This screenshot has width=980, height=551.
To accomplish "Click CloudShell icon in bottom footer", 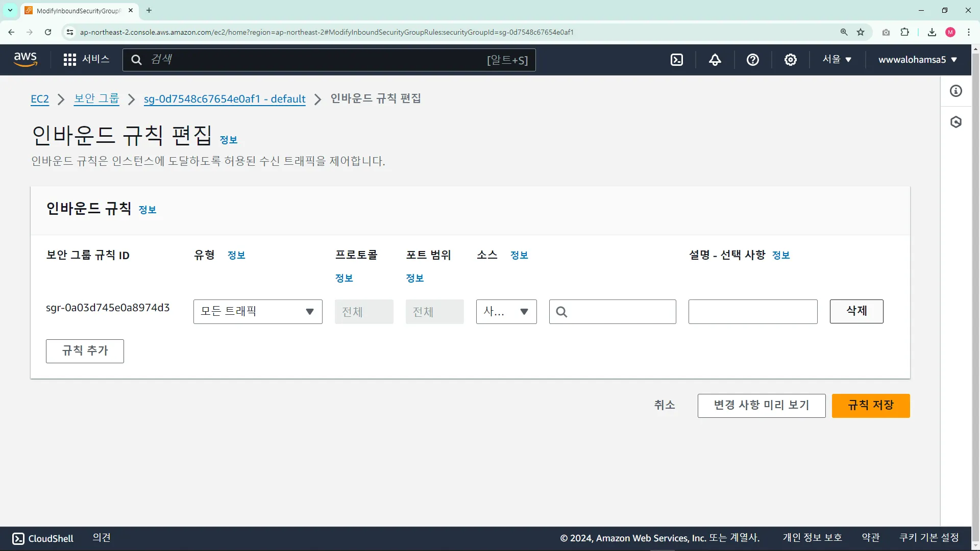I will click(18, 538).
